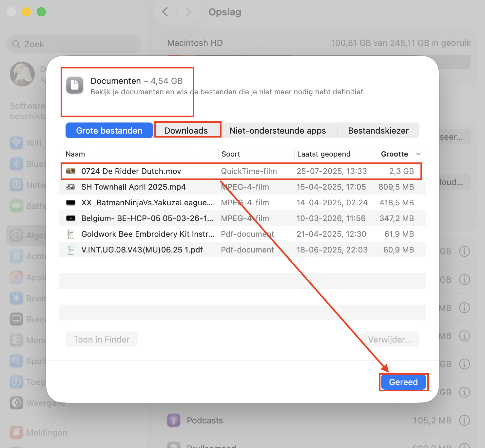This screenshot has width=485, height=448.
Task: Show info for Podcasts storage
Action: click(464, 420)
